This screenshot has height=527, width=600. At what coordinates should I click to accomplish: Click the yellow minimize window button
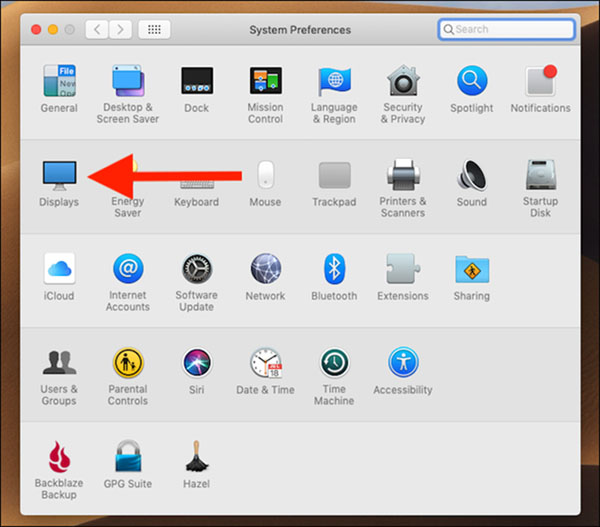53,29
